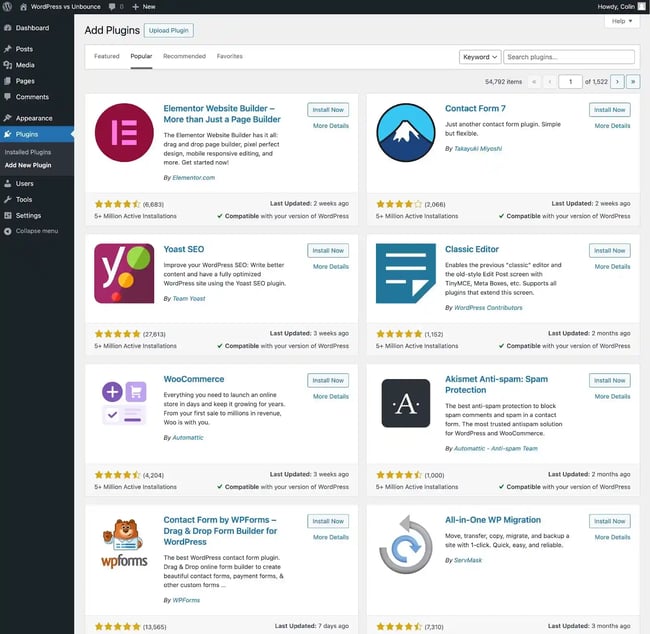Click the Pages icon in the sidebar
The image size is (650, 634).
tap(7, 81)
